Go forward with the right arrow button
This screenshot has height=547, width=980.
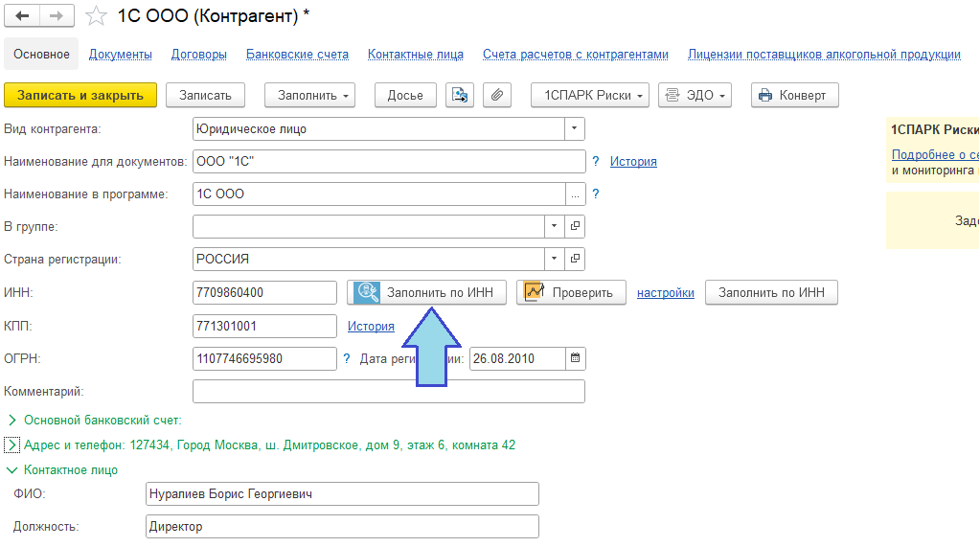click(x=57, y=15)
